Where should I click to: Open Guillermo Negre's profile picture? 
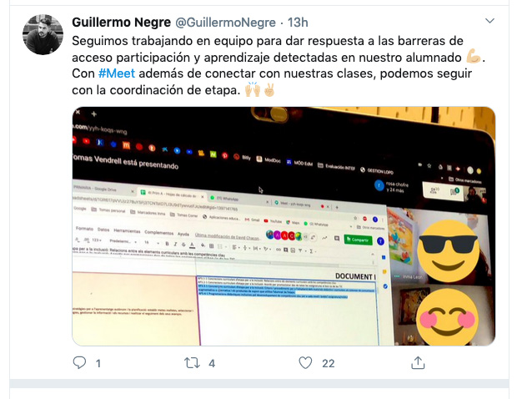pyautogui.click(x=43, y=34)
